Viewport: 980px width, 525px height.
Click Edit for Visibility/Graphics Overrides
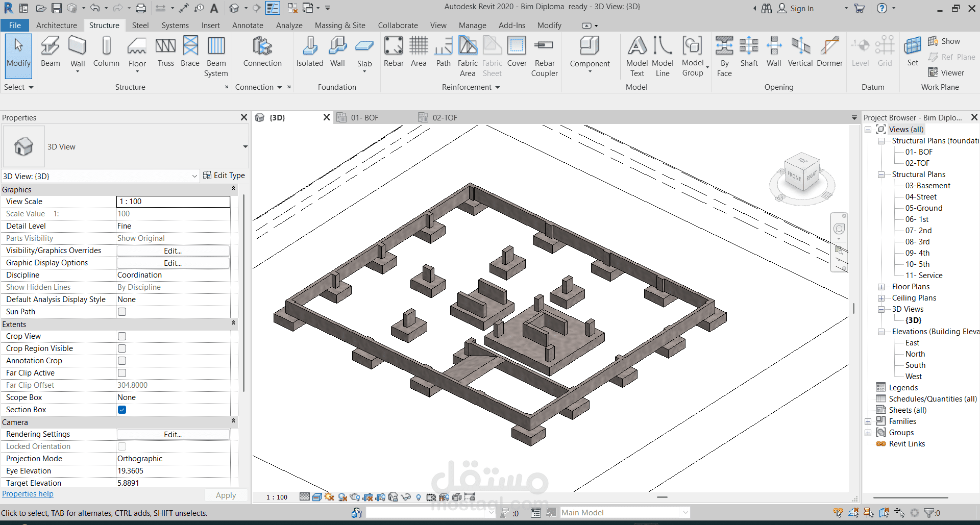pyautogui.click(x=173, y=251)
